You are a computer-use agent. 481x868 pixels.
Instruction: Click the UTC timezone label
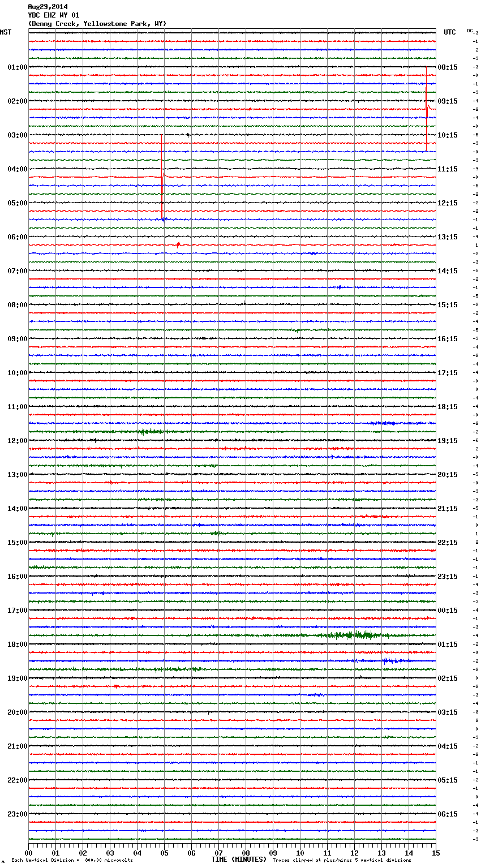tap(450, 32)
